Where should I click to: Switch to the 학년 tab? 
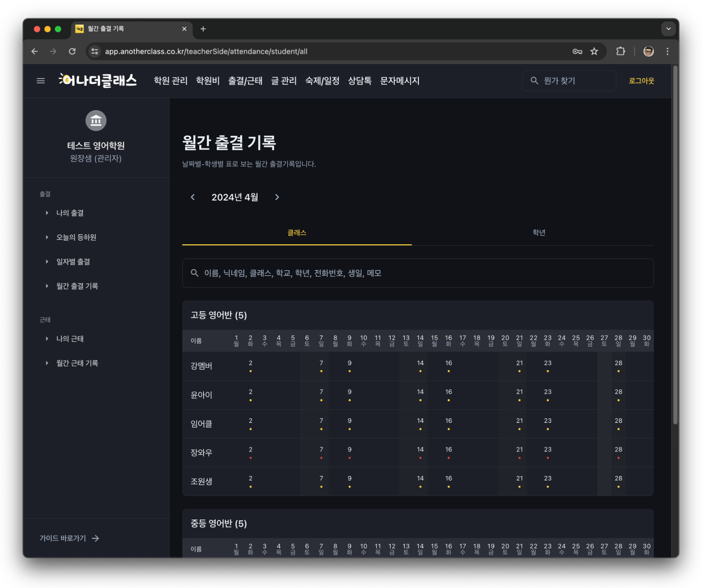click(539, 232)
